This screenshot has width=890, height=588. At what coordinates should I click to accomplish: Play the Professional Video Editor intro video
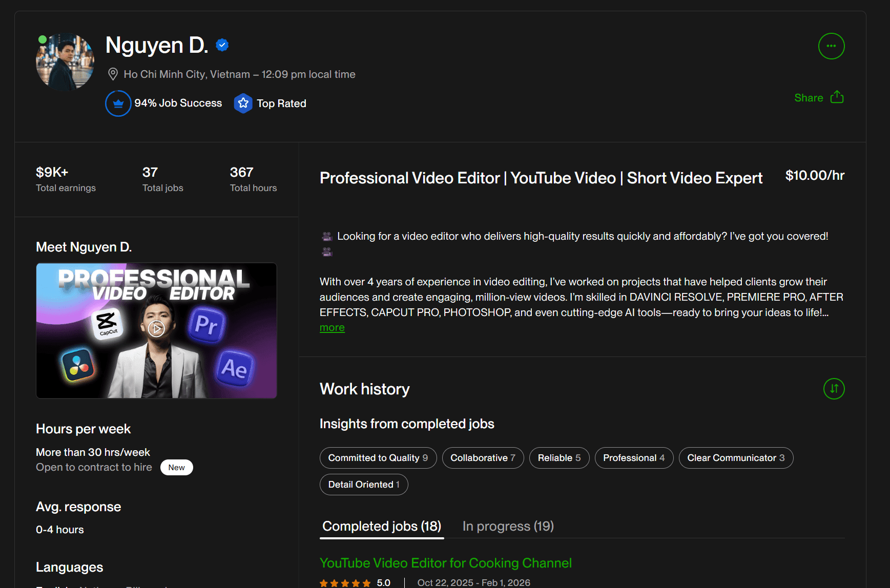click(156, 328)
